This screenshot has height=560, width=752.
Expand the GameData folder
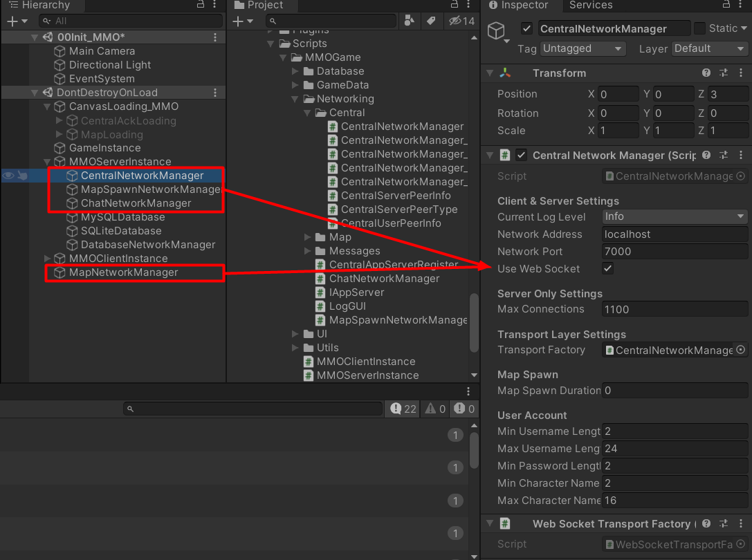295,85
